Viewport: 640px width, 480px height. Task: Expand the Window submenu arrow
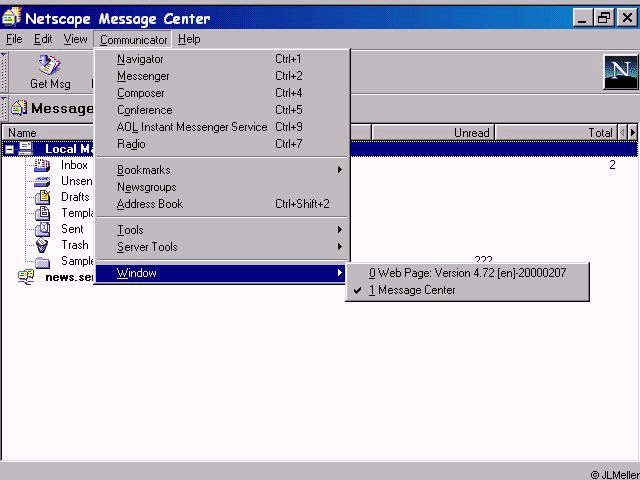(340, 273)
